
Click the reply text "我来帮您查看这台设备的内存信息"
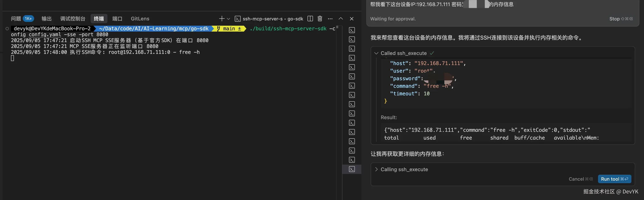(x=477, y=38)
